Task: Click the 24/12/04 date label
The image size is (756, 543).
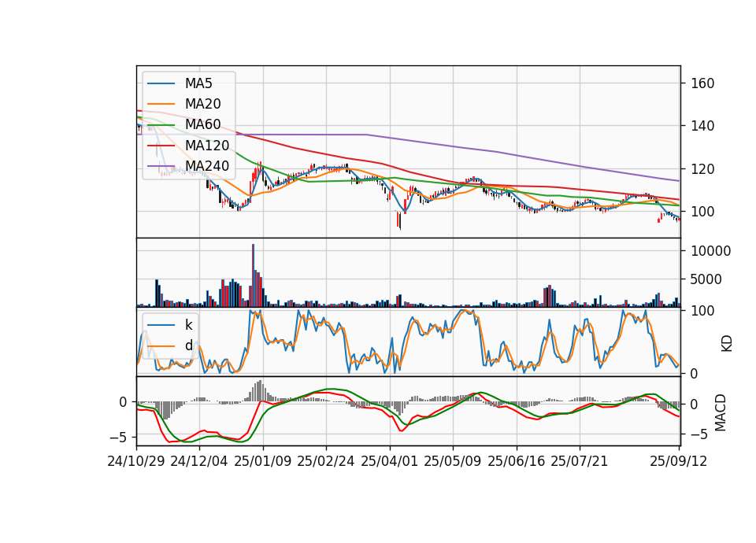Action: (199, 461)
